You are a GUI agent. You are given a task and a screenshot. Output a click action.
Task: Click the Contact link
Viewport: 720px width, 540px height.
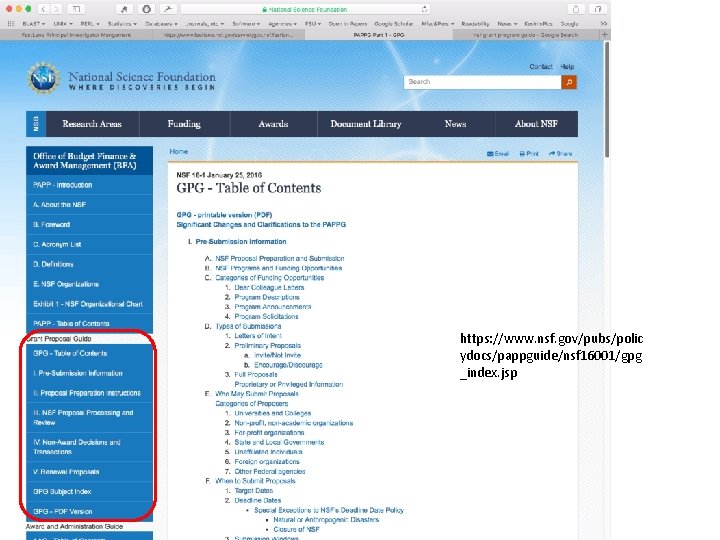(x=541, y=67)
